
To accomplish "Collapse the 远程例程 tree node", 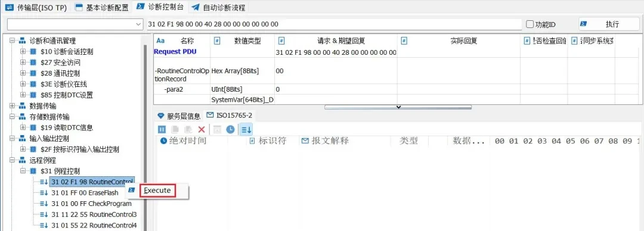I will [x=12, y=160].
